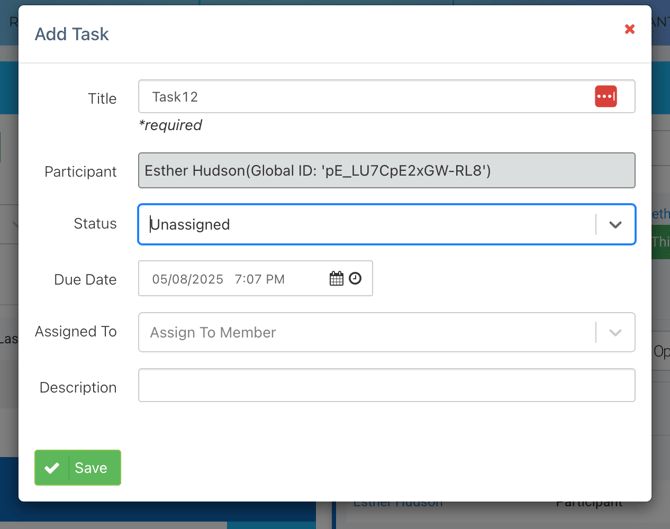Image resolution: width=670 pixels, height=529 pixels.
Task: Click the Due Date label
Action: pos(85,280)
